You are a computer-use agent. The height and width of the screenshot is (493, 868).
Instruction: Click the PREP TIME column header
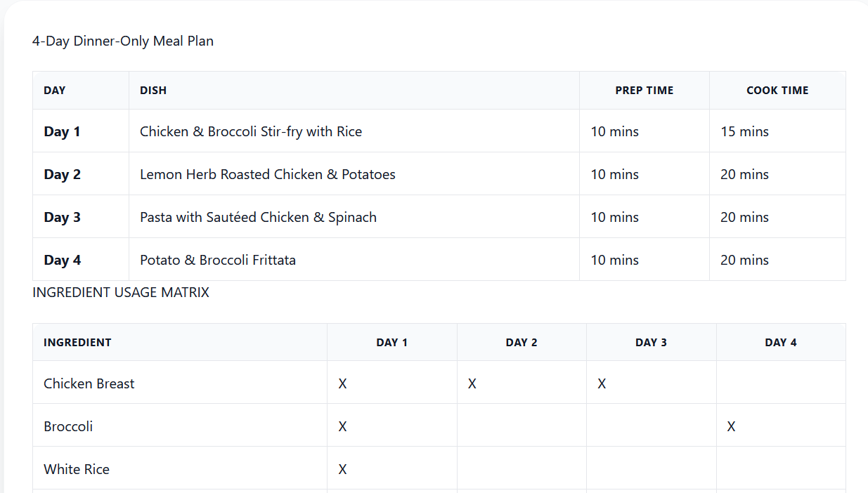click(644, 91)
